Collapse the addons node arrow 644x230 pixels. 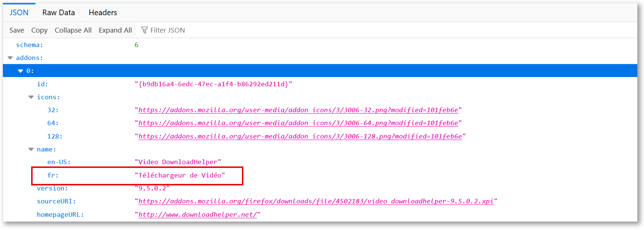(10, 58)
